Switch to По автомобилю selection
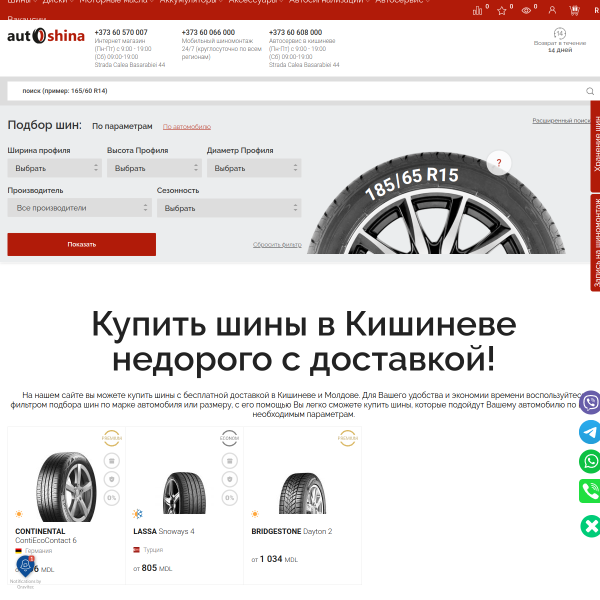600x600 pixels. click(x=187, y=127)
